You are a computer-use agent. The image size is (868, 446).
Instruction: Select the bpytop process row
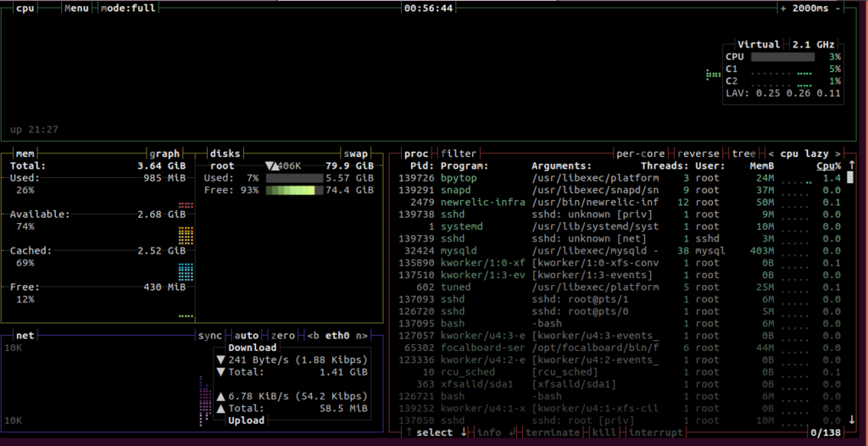pyautogui.click(x=619, y=178)
